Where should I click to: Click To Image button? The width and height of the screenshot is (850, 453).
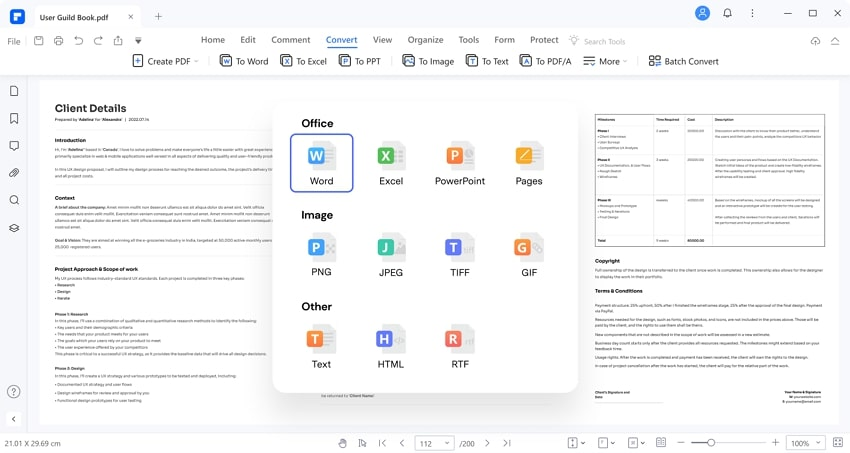coord(428,61)
